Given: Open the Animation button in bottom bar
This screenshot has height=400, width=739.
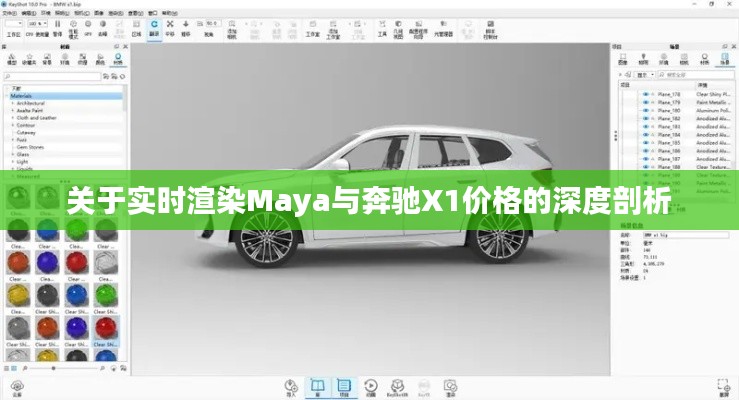Looking at the screenshot, I should 371,387.
